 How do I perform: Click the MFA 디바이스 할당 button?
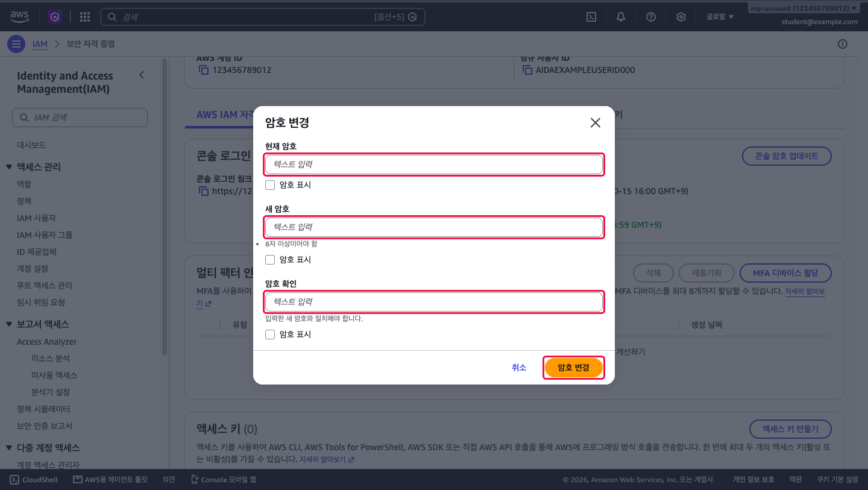coord(785,273)
